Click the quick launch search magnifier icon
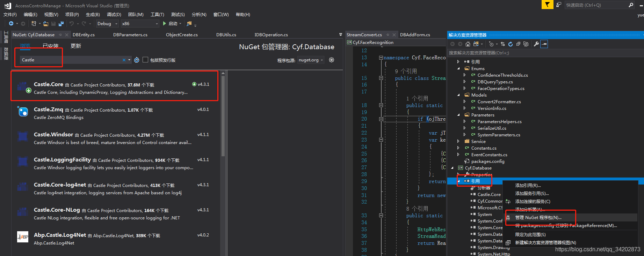The width and height of the screenshot is (644, 256). [x=631, y=5]
